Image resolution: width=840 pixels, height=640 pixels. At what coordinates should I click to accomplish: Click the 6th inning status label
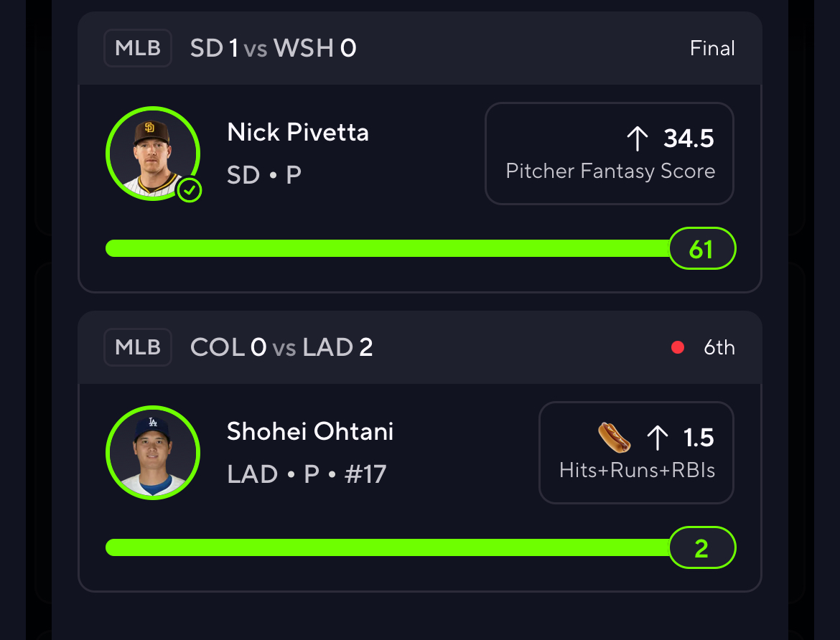719,347
